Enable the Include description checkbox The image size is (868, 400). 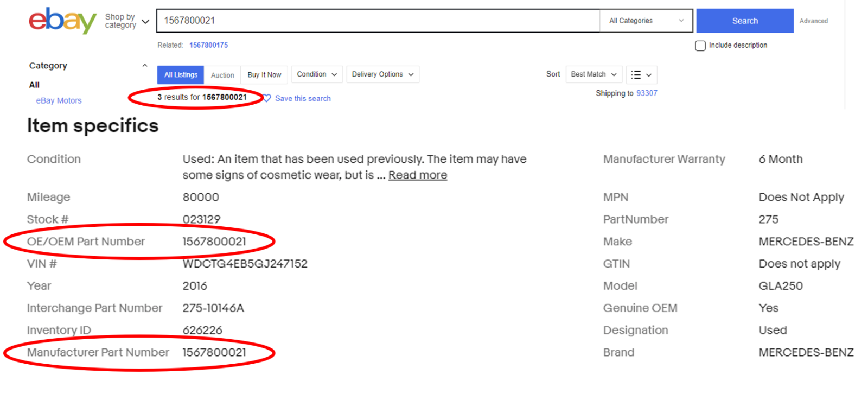700,46
